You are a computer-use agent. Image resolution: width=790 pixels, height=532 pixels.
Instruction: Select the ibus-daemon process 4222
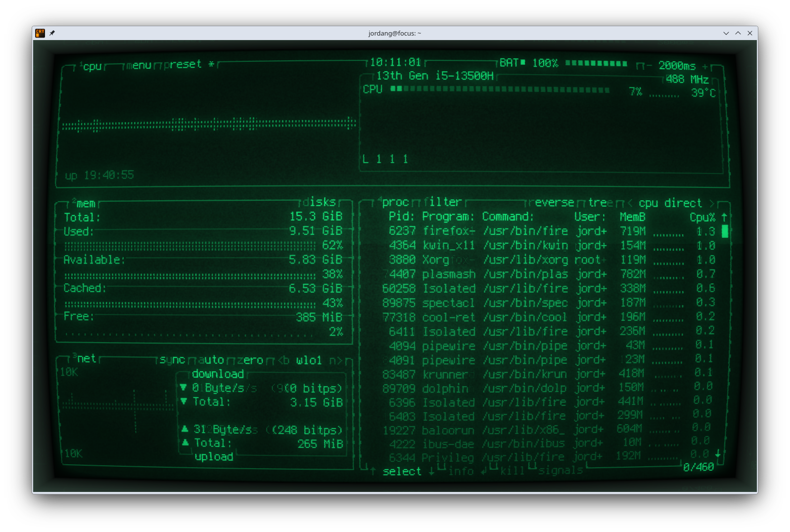point(551,443)
